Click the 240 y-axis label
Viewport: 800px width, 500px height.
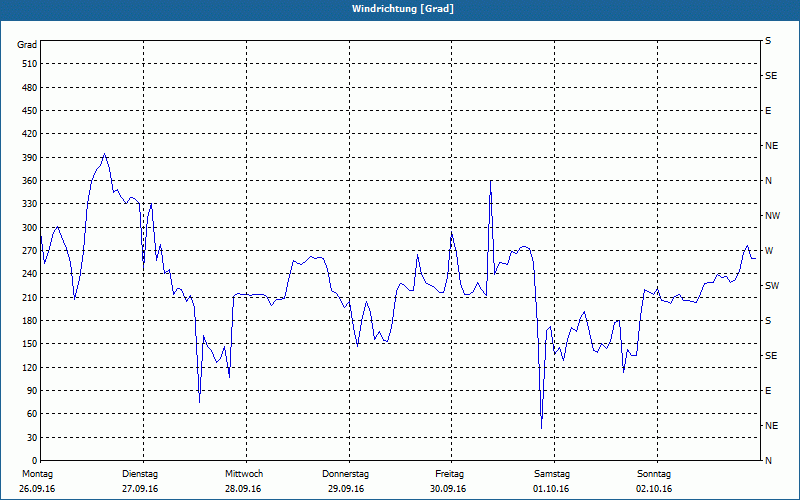30,274
